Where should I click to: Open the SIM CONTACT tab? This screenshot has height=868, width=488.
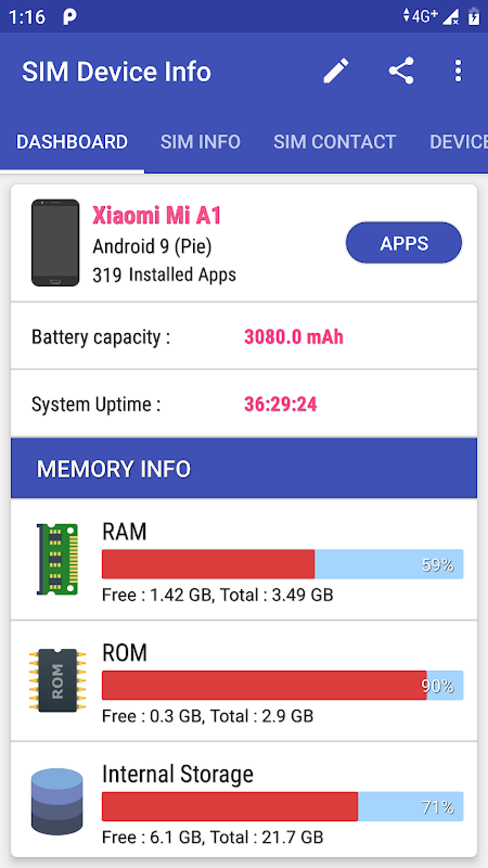click(334, 142)
